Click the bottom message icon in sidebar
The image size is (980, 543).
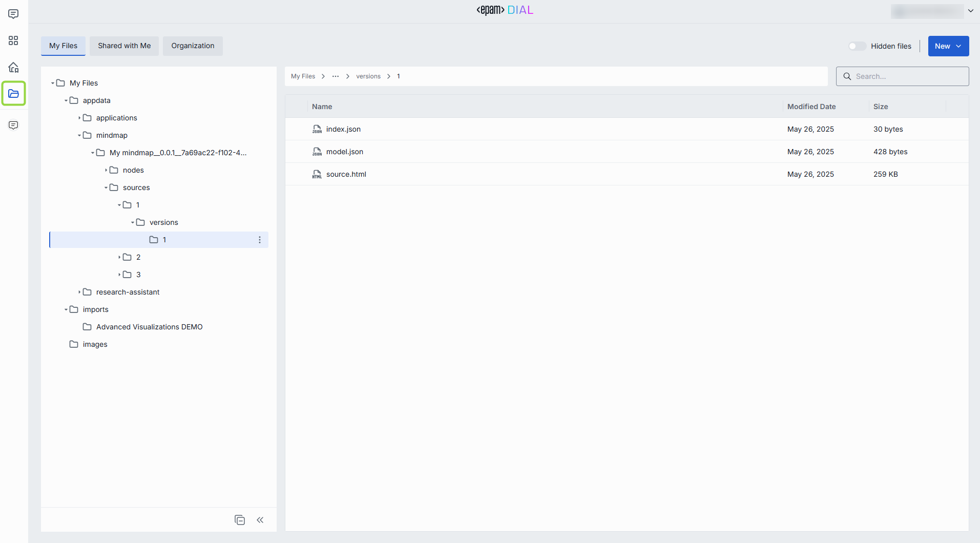13,126
